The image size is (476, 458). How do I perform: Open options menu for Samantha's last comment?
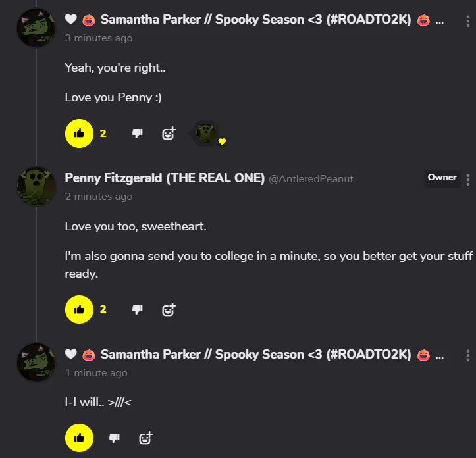(x=468, y=356)
